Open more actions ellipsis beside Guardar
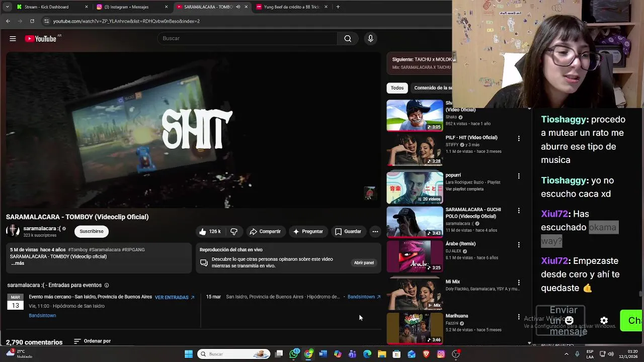Viewport: 644px width, 362px height. point(375,231)
